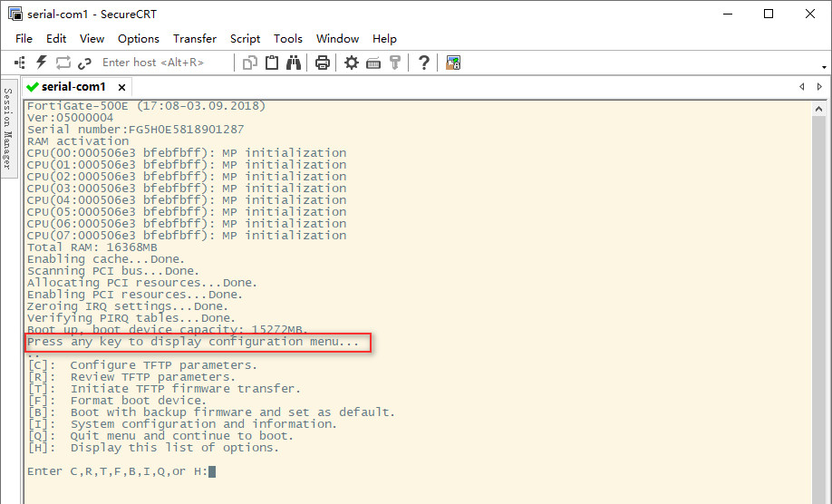Click the SecureFX launch icon
Image resolution: width=832 pixels, height=504 pixels.
[452, 63]
